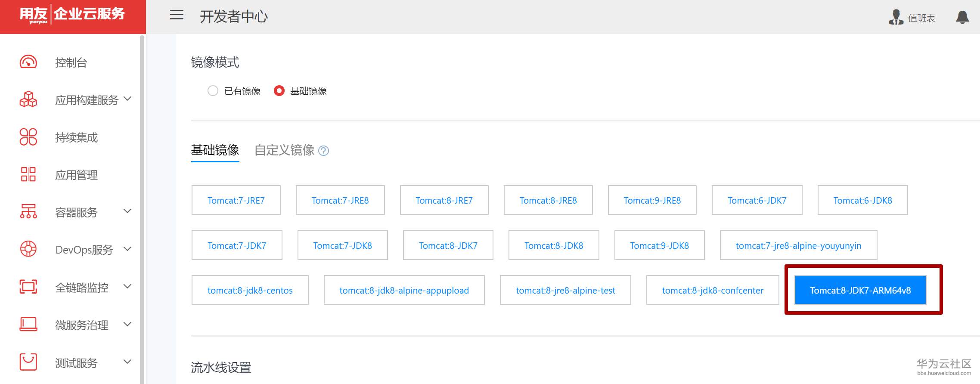Click the 控制台 dashboard icon

click(28, 62)
